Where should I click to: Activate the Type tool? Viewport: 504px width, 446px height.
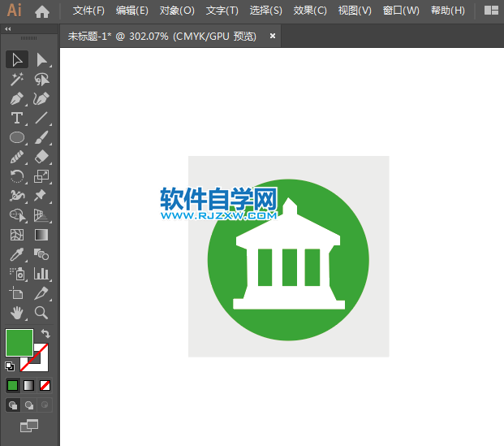click(16, 118)
